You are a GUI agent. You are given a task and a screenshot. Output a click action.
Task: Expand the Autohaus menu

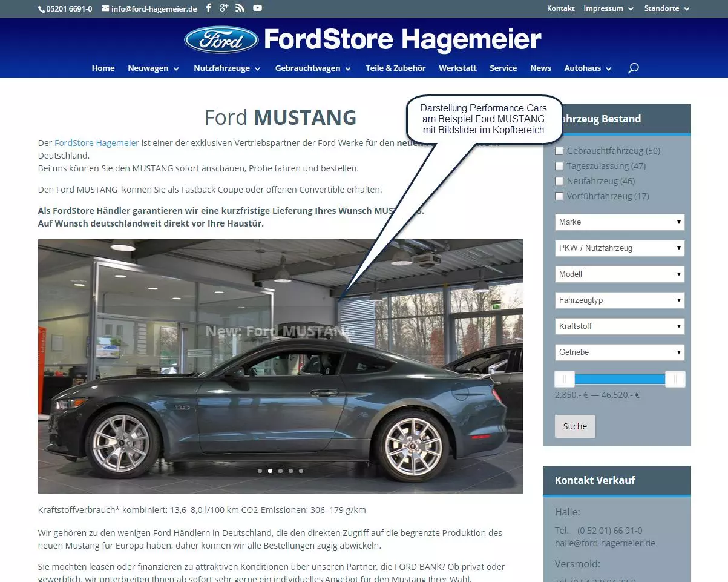click(588, 68)
